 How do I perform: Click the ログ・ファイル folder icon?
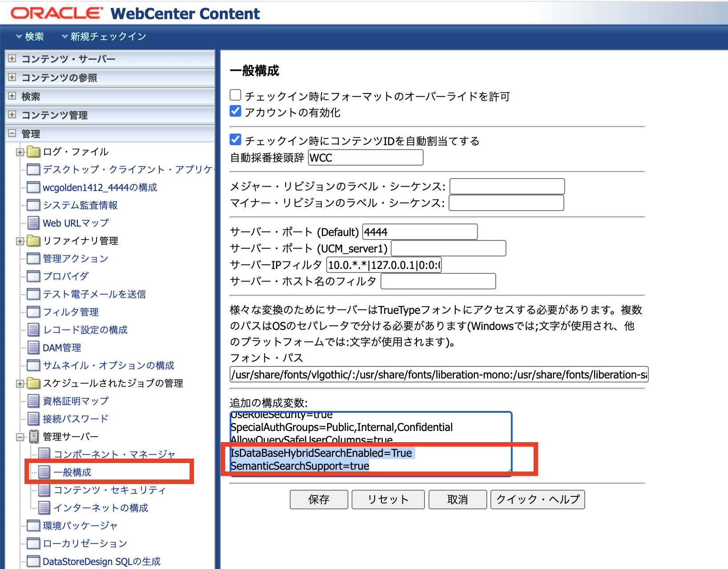33,152
